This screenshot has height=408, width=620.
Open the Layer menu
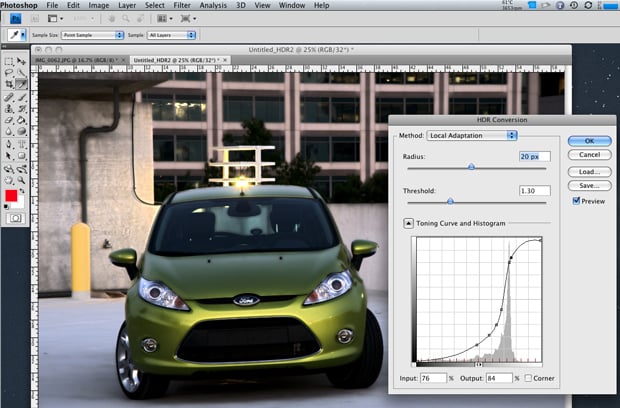127,5
